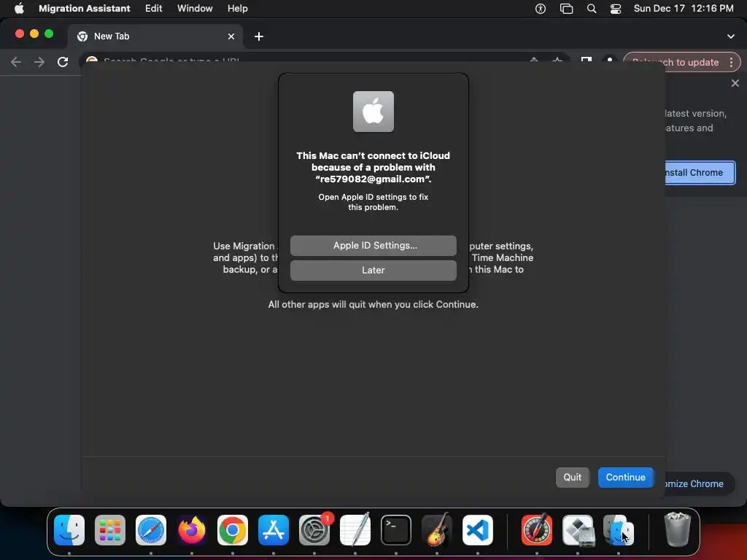Open Terminal from the Dock
The width and height of the screenshot is (747, 560).
point(396,530)
